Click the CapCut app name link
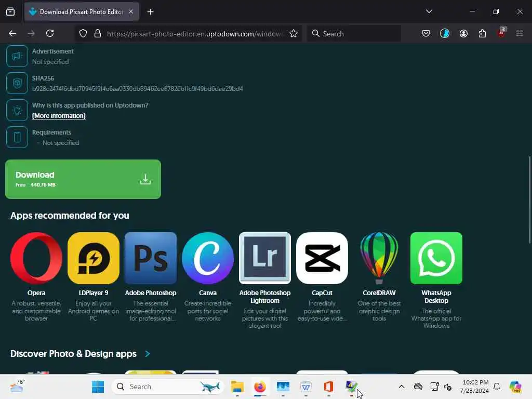This screenshot has height=399, width=532. [322, 293]
